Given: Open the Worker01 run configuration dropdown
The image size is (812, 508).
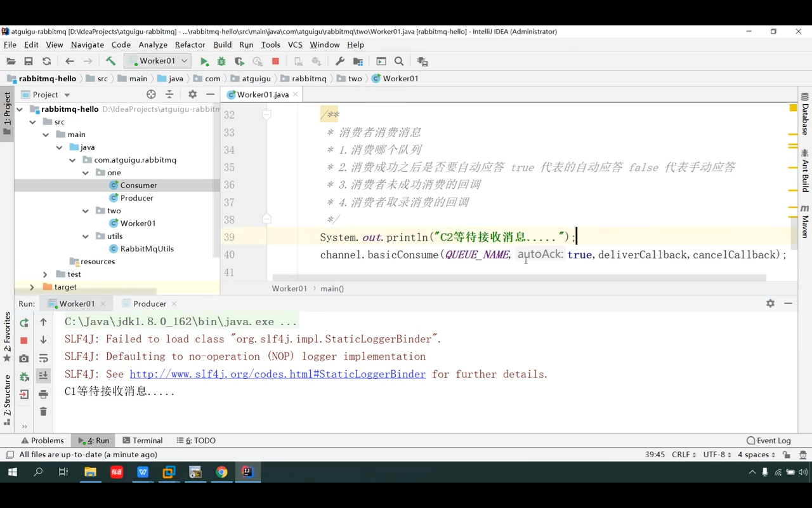Looking at the screenshot, I should pyautogui.click(x=157, y=61).
